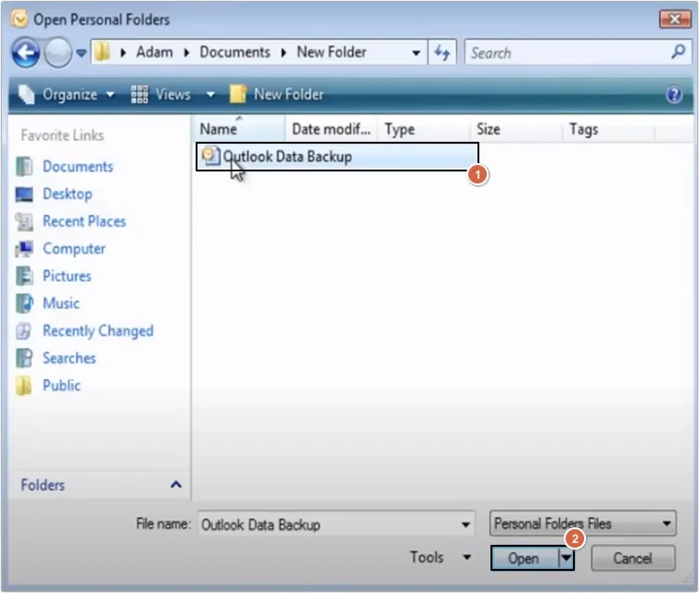Change Personal Folders Files type filter
The width and height of the screenshot is (700, 594).
pos(583,524)
